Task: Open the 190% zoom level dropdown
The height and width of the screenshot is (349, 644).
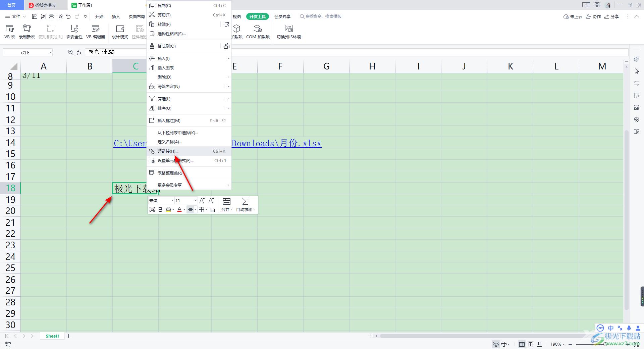Action: point(557,344)
